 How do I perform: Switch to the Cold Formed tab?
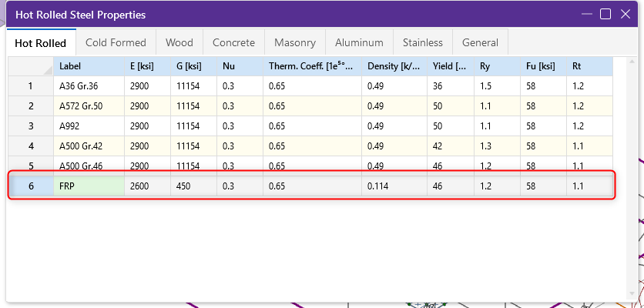point(116,42)
